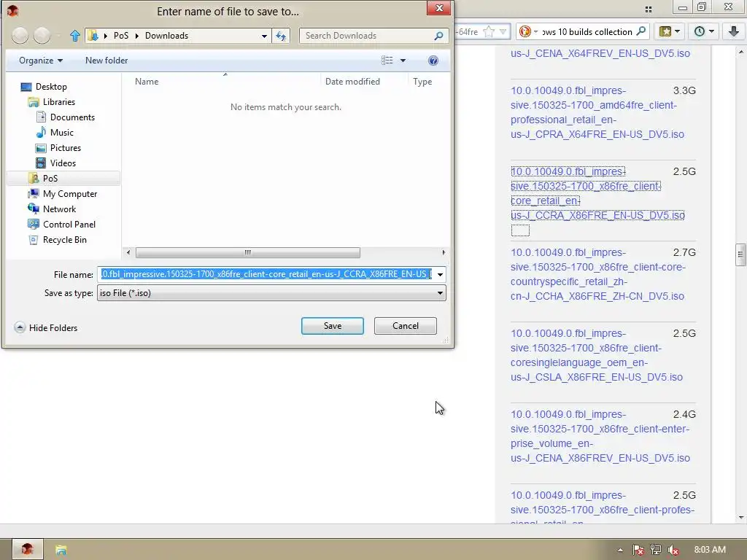The image size is (747, 560).
Task: Click the browser tab groups grid icon
Action: pos(649,9)
